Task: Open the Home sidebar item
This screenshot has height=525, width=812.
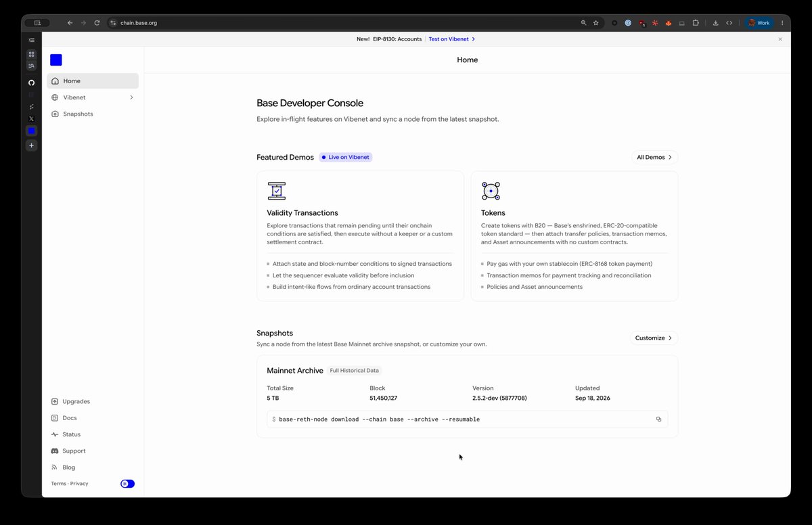Action: pyautogui.click(x=93, y=81)
